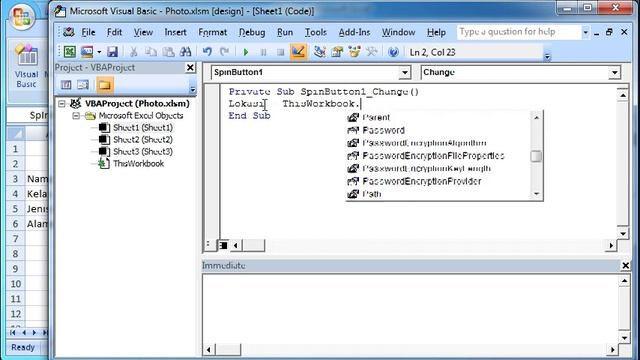Open Find with the binoculars icon
640x360 pixels.
click(185, 52)
